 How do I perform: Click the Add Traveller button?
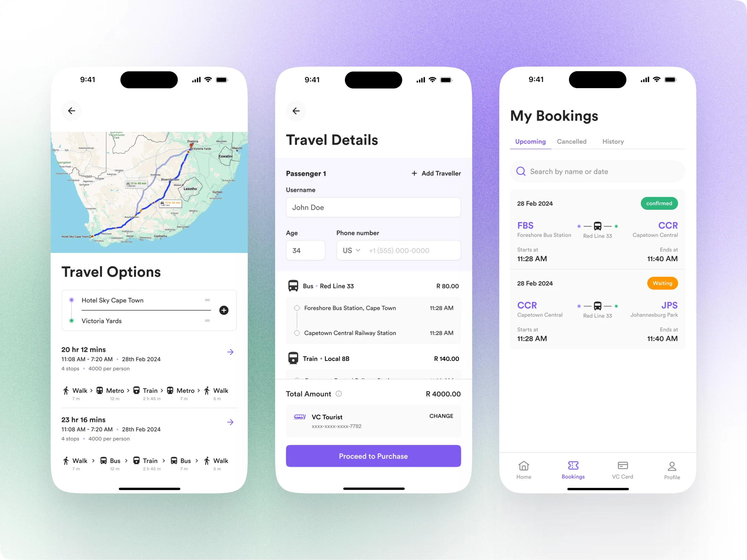pyautogui.click(x=435, y=173)
